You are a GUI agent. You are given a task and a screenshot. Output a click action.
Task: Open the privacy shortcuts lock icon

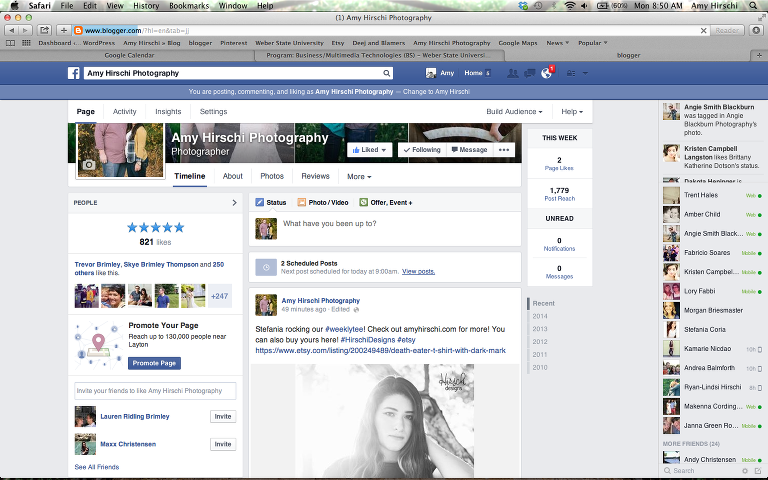point(571,73)
